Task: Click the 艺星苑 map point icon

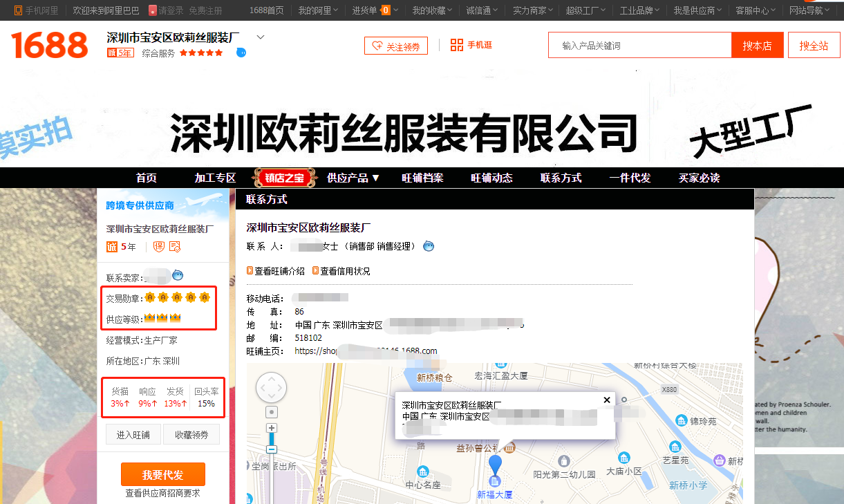Action: coord(675,447)
